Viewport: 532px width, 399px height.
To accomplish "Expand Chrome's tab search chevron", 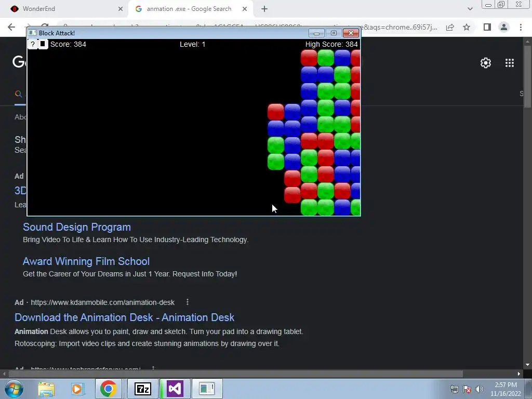I will (470, 9).
